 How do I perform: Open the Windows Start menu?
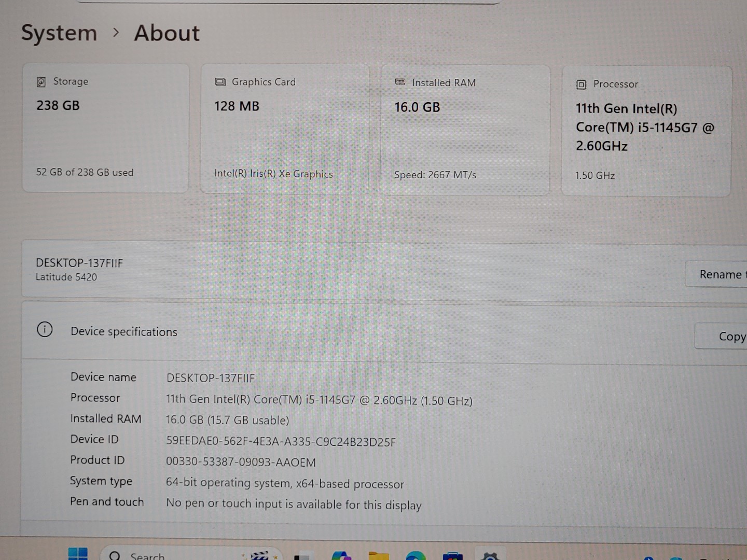click(78, 555)
